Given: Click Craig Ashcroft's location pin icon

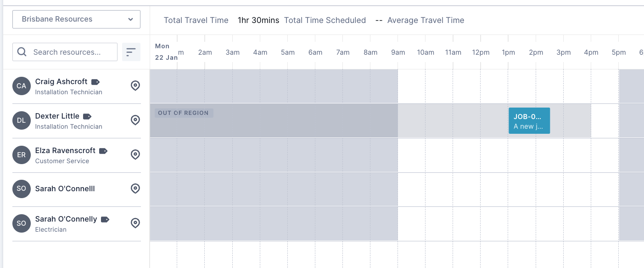Looking at the screenshot, I should pos(135,86).
